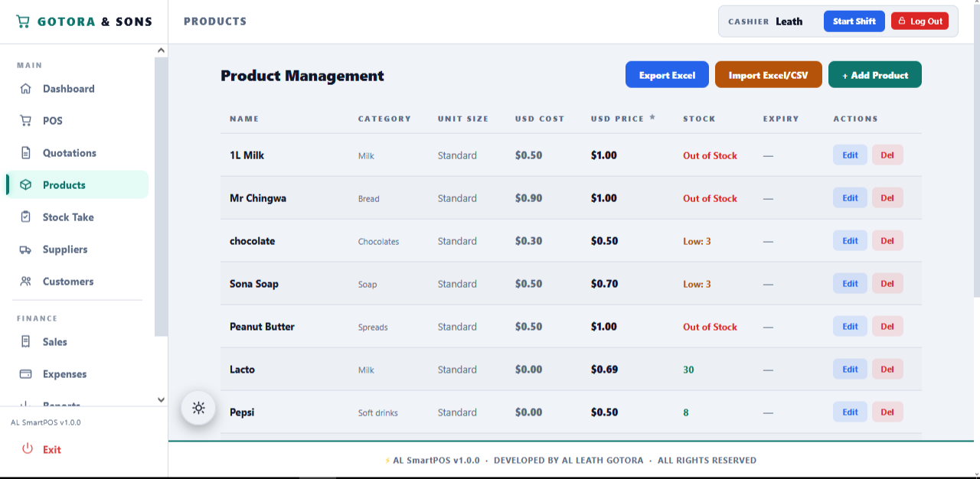The height and width of the screenshot is (479, 980).
Task: Open the Products menu item
Action: [x=77, y=185]
